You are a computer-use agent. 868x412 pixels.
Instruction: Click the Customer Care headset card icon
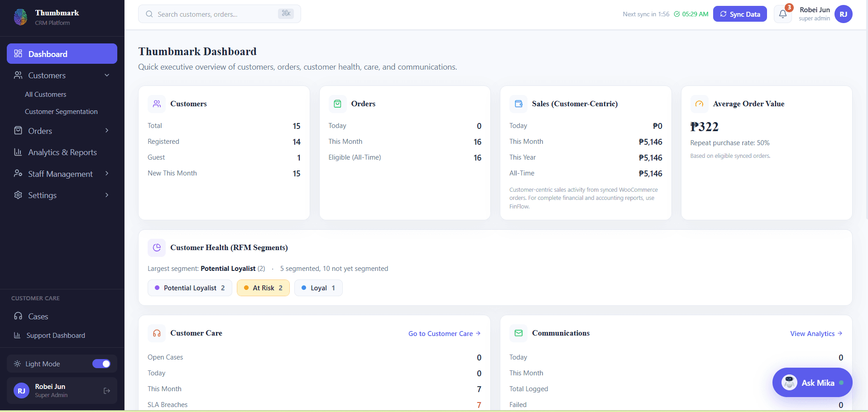pos(157,333)
